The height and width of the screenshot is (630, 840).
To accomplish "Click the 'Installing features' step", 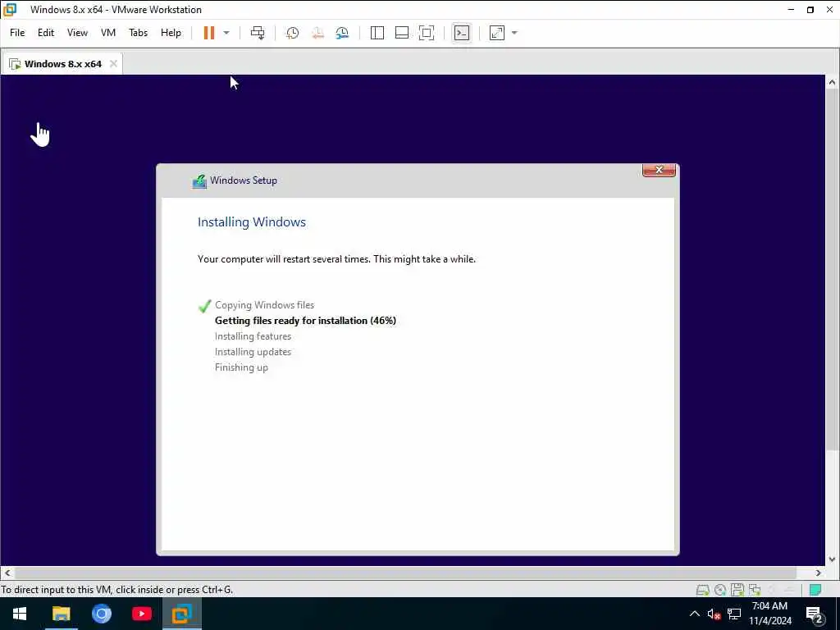I will [x=253, y=336].
